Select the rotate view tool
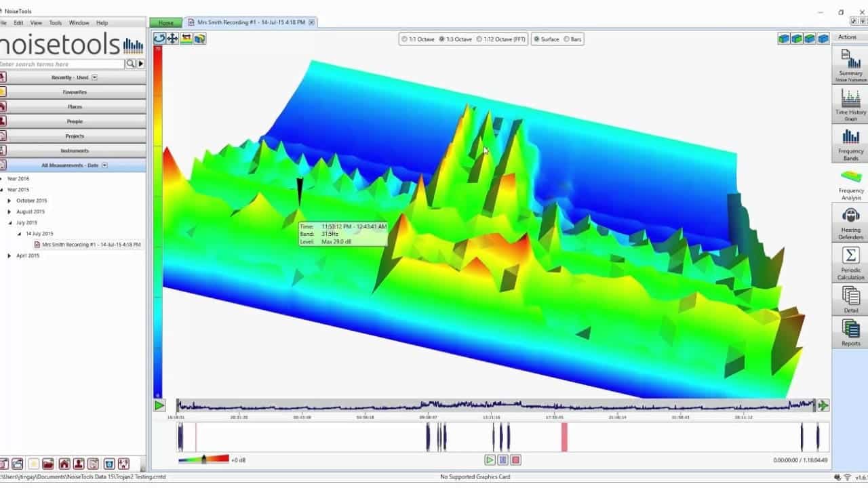This screenshot has width=868, height=488. point(159,39)
